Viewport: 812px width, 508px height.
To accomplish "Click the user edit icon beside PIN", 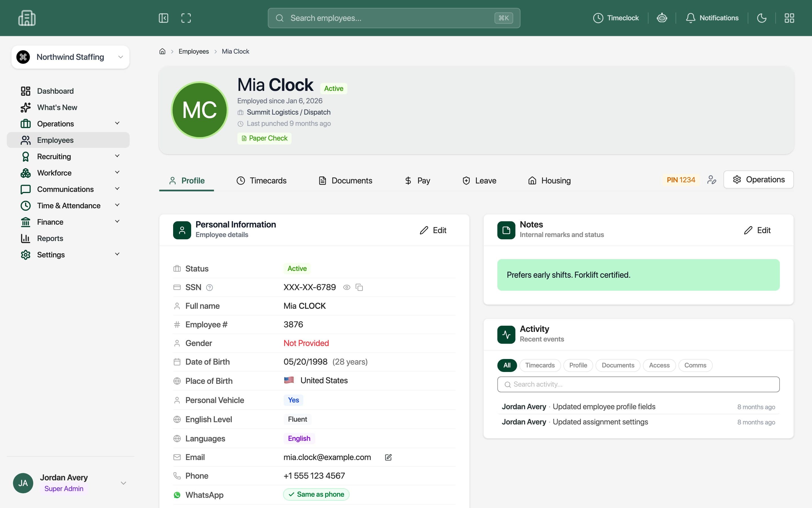I will (x=711, y=180).
